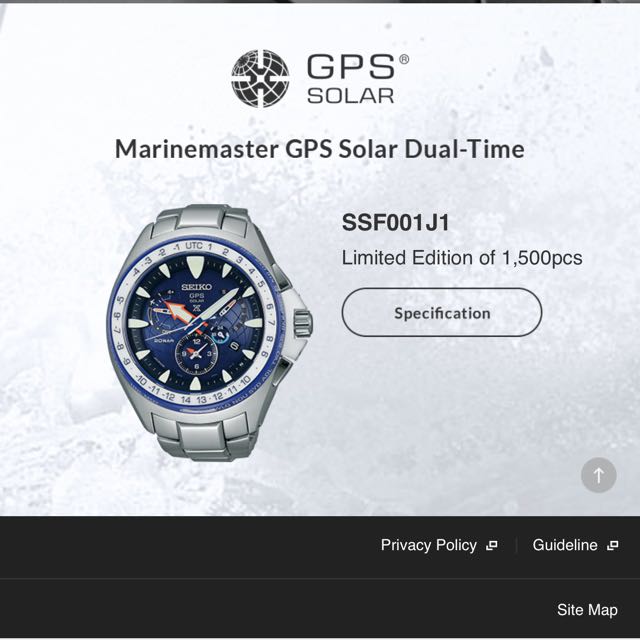Click the UTC marking on the bezel
Image resolution: width=640 pixels, height=640 pixels.
194,246
